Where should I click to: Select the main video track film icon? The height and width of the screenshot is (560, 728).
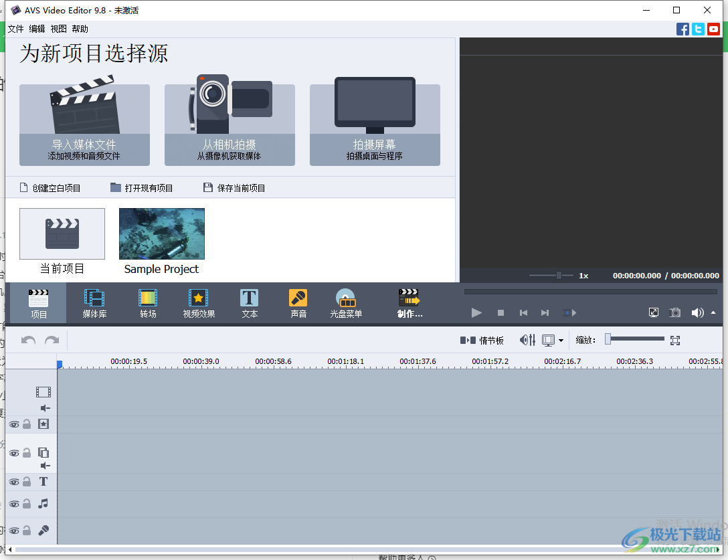click(43, 392)
